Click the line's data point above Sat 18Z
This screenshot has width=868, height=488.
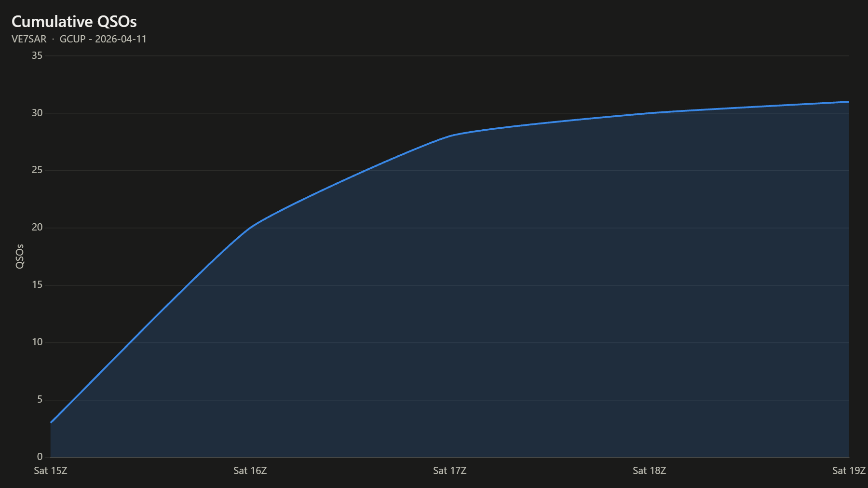(650, 113)
